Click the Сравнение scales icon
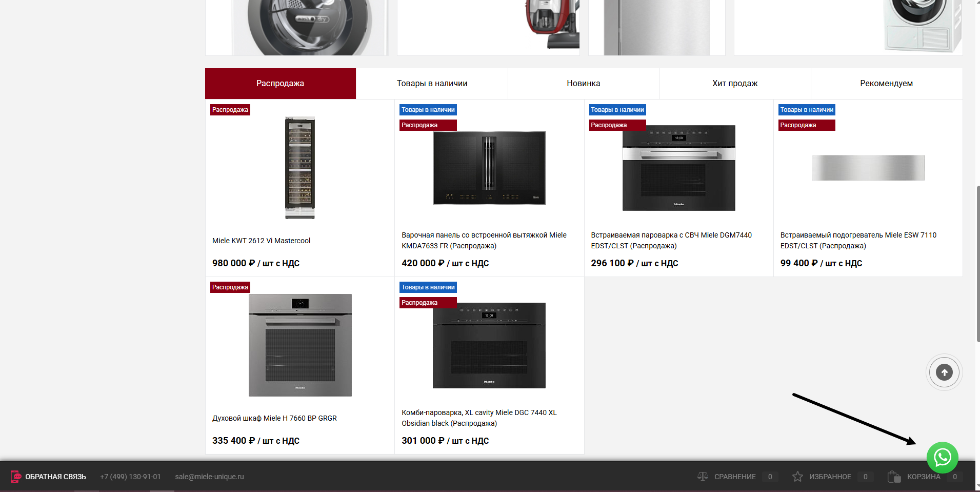Viewport: 980px width, 492px height. pyautogui.click(x=703, y=477)
